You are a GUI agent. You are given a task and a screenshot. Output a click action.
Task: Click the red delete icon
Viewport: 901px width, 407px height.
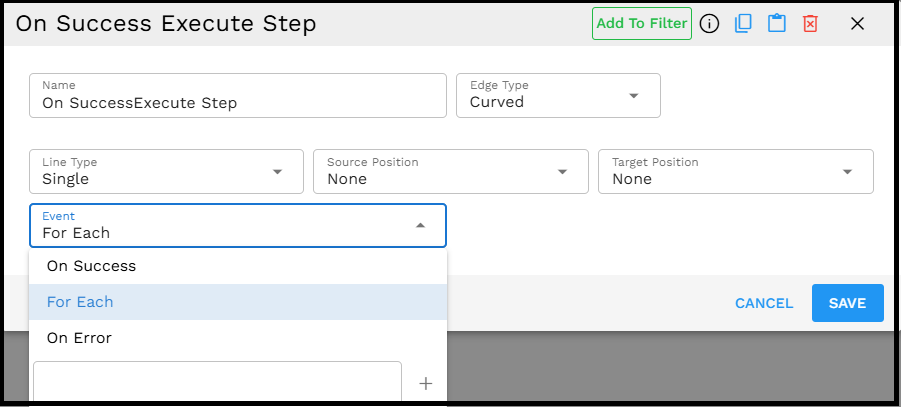810,24
